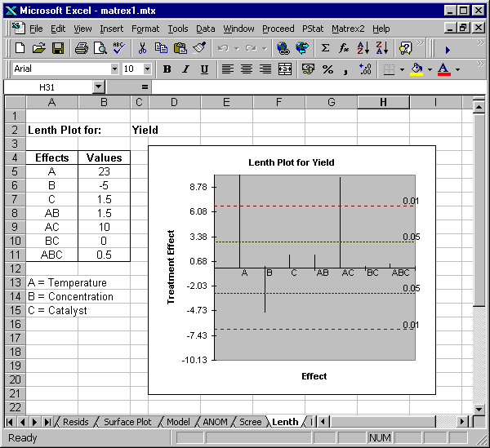Click the Merge and Center icon
This screenshot has width=490, height=448.
(284, 69)
